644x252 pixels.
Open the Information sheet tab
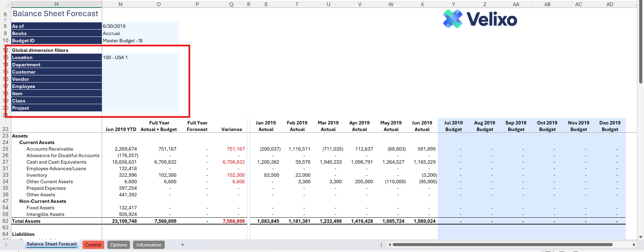tap(149, 245)
